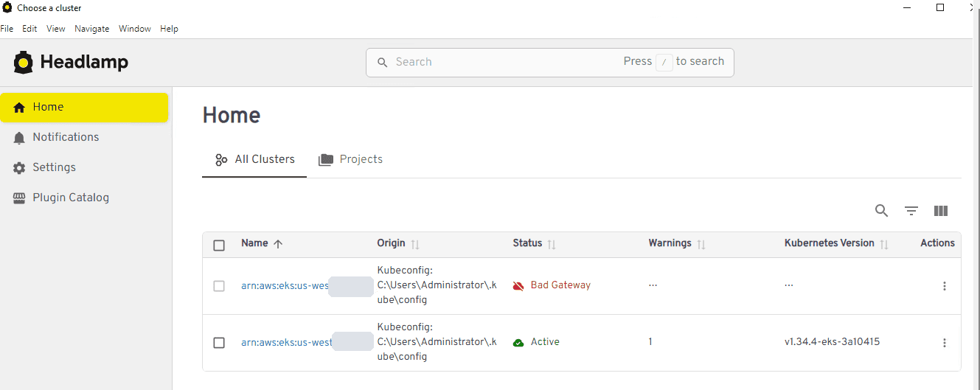Open actions menu for Bad Gateway cluster
Viewport: 980px width, 390px height.
click(x=945, y=286)
